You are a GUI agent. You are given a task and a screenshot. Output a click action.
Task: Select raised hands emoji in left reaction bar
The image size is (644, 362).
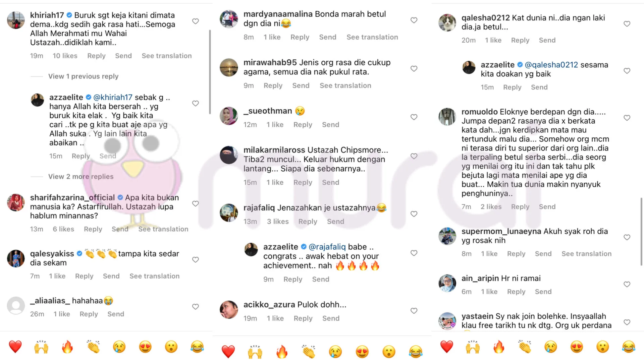coord(41,347)
